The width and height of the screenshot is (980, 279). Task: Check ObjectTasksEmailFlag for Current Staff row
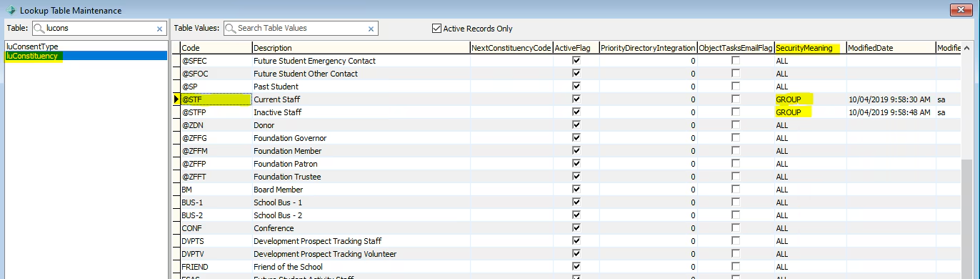click(x=736, y=99)
